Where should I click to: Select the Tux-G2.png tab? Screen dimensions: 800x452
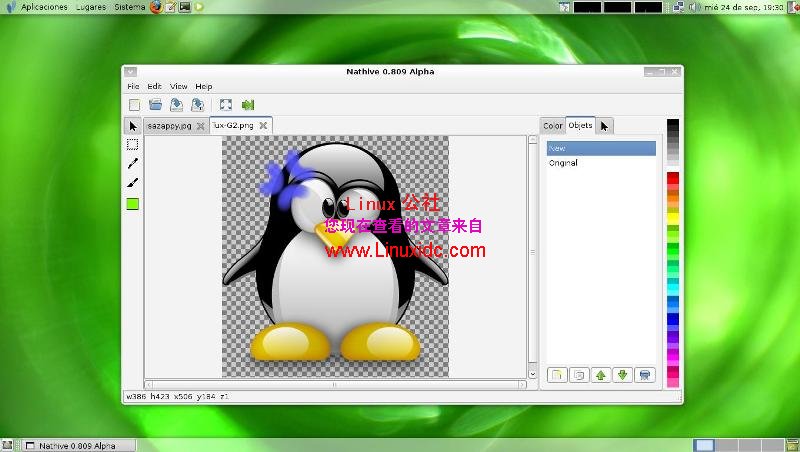click(233, 125)
